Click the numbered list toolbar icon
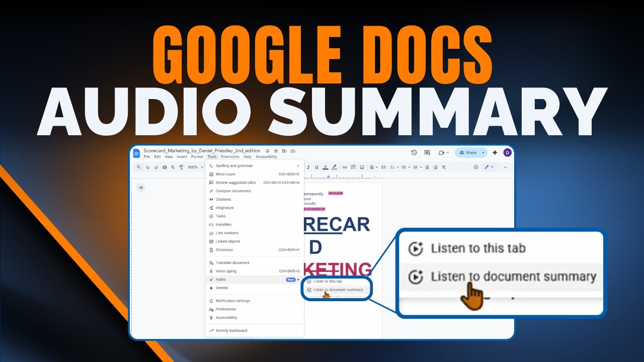 pos(416,167)
